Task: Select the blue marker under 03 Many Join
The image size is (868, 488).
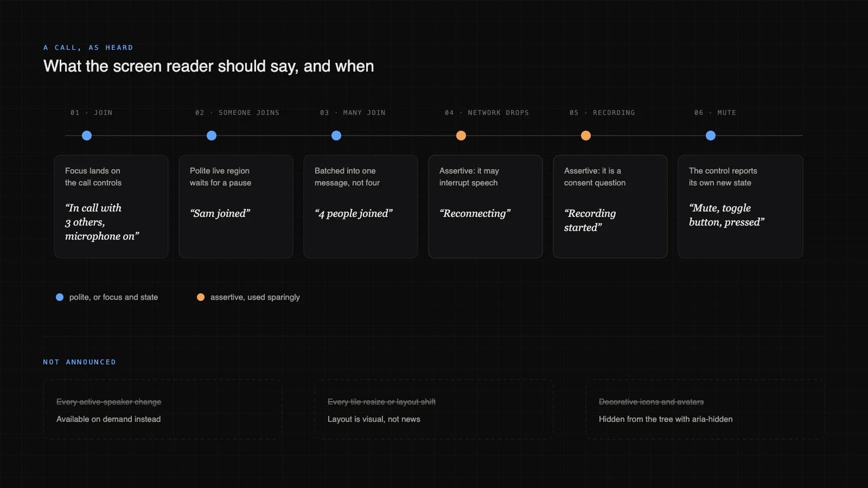Action: [x=336, y=136]
